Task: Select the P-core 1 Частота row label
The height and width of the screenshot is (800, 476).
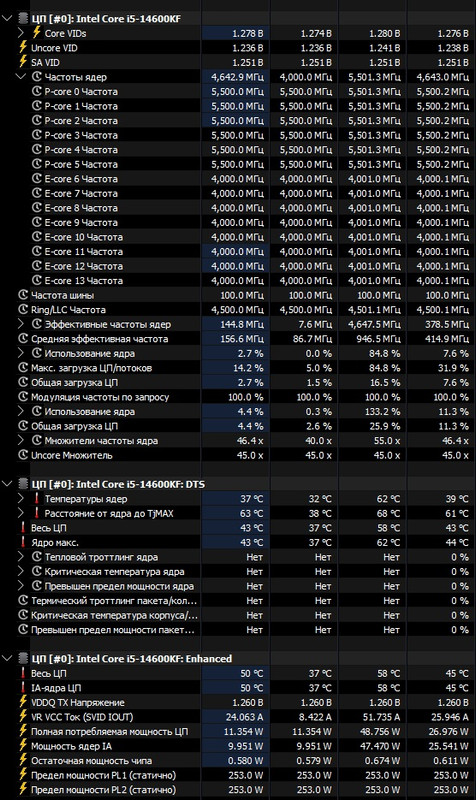Action: [x=81, y=106]
